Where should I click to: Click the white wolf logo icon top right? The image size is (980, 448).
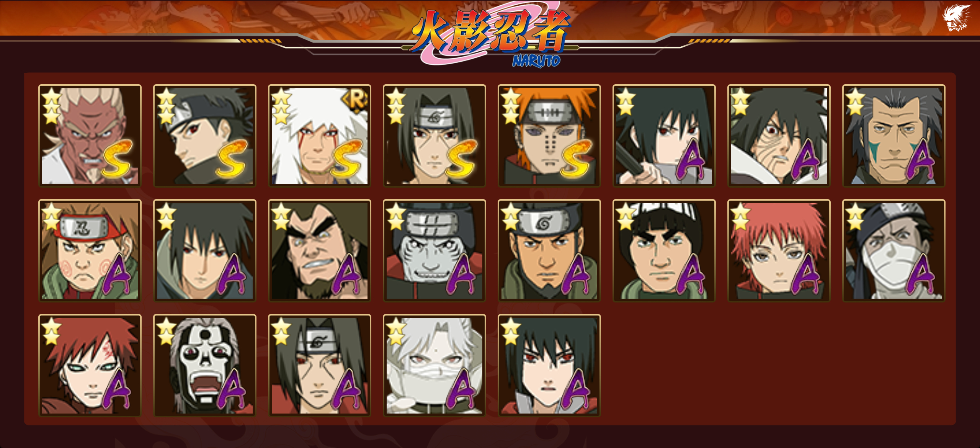pos(956,18)
